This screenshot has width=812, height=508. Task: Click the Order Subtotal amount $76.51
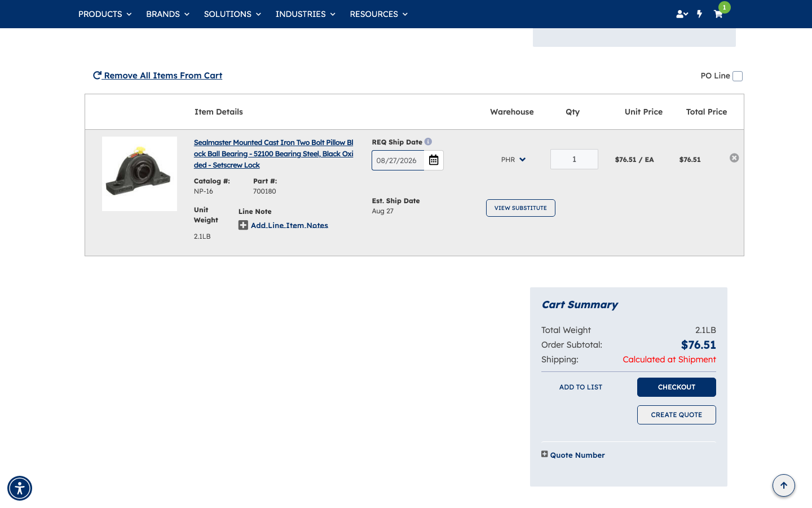point(698,345)
